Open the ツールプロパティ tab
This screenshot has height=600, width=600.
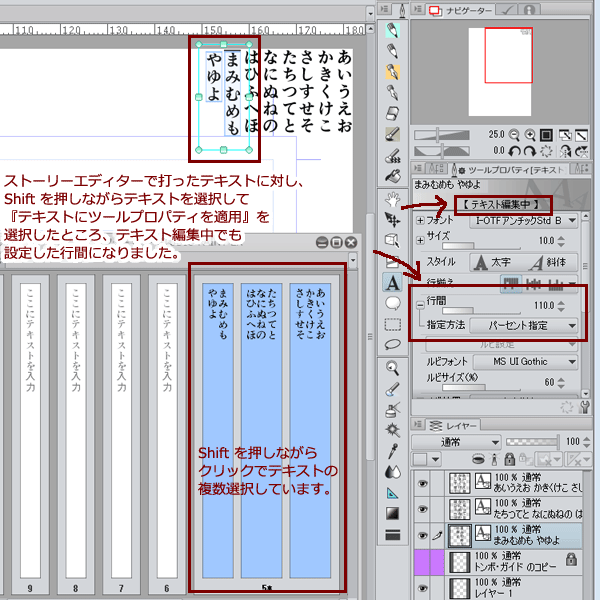[507, 170]
